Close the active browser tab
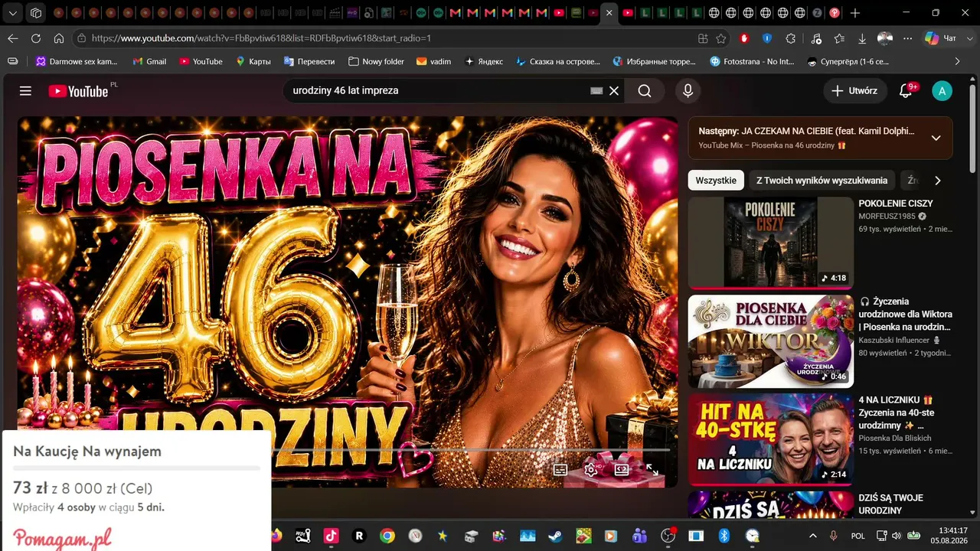 point(609,13)
